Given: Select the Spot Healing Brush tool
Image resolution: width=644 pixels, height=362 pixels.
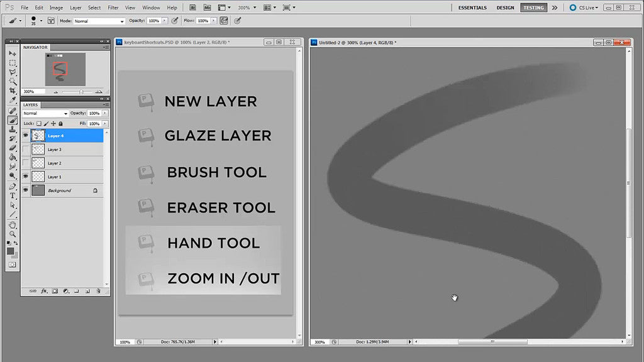Looking at the screenshot, I should 13,111.
